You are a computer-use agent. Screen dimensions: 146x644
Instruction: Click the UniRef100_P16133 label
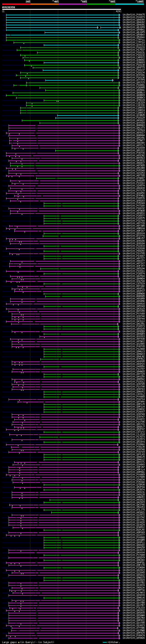[133, 48]
